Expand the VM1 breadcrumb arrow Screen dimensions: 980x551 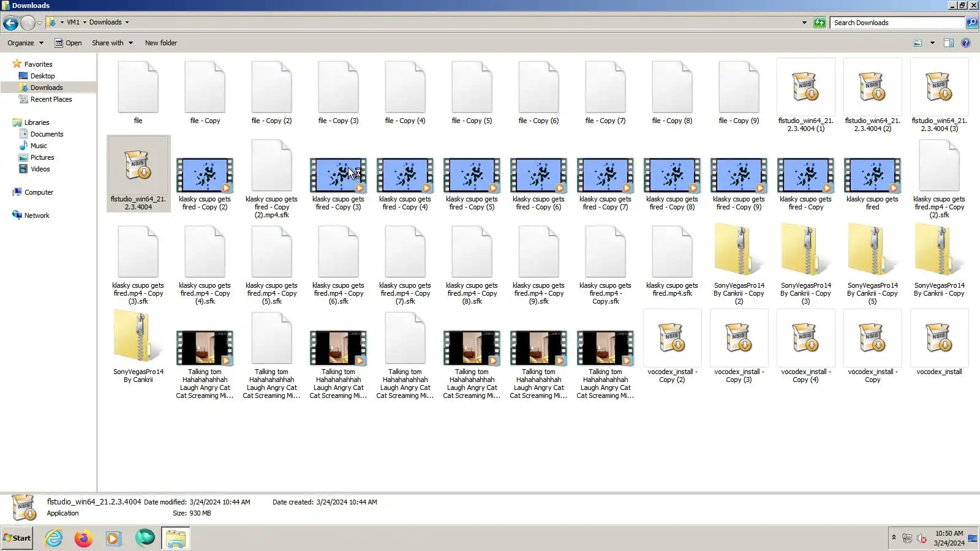(85, 23)
